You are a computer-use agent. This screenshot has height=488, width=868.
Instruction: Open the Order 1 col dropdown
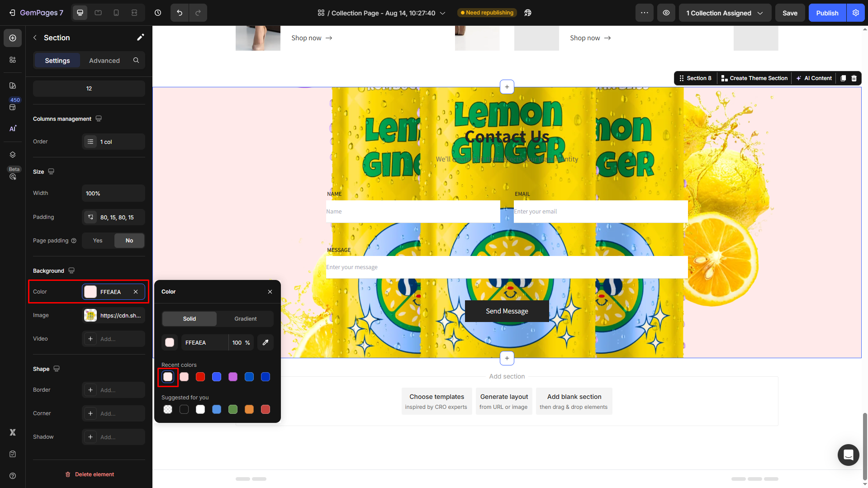point(114,142)
